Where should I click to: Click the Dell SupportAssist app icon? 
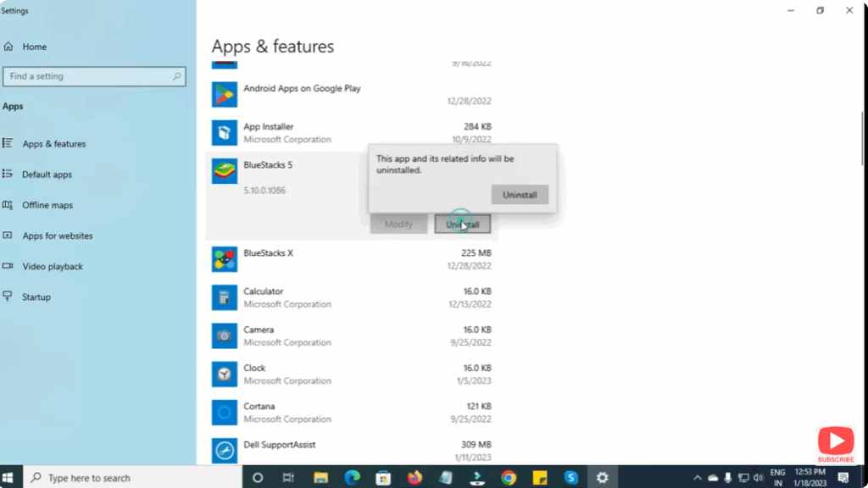(x=224, y=450)
